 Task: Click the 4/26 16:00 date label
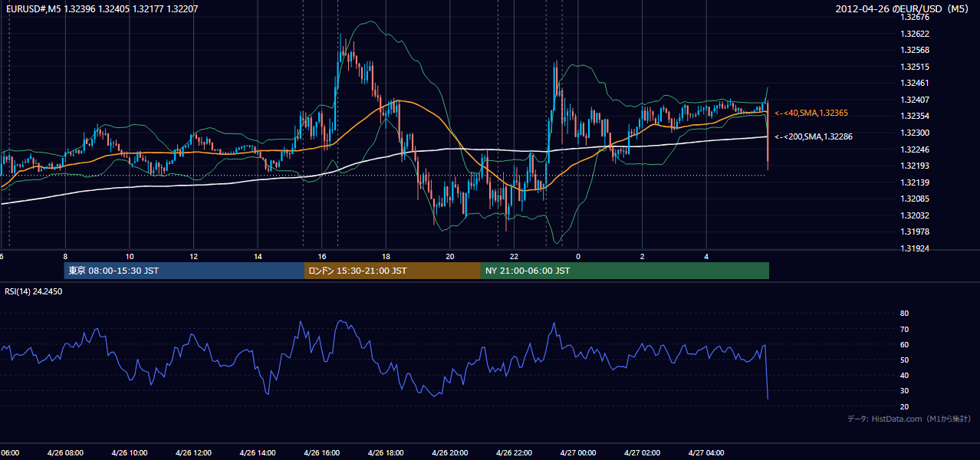click(321, 452)
